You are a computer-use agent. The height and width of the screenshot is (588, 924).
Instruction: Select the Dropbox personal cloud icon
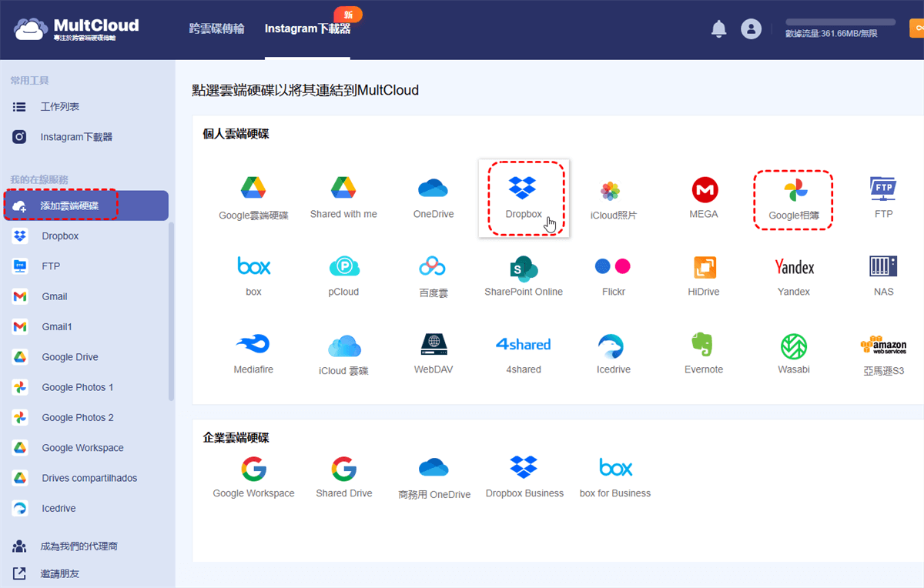click(x=523, y=187)
